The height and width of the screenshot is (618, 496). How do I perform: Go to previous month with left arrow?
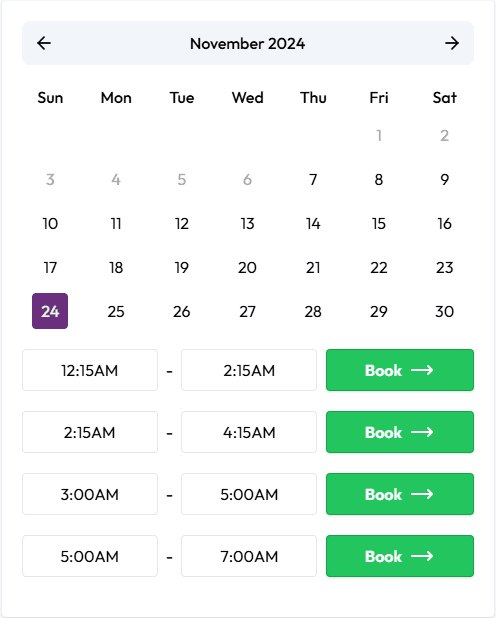[44, 43]
